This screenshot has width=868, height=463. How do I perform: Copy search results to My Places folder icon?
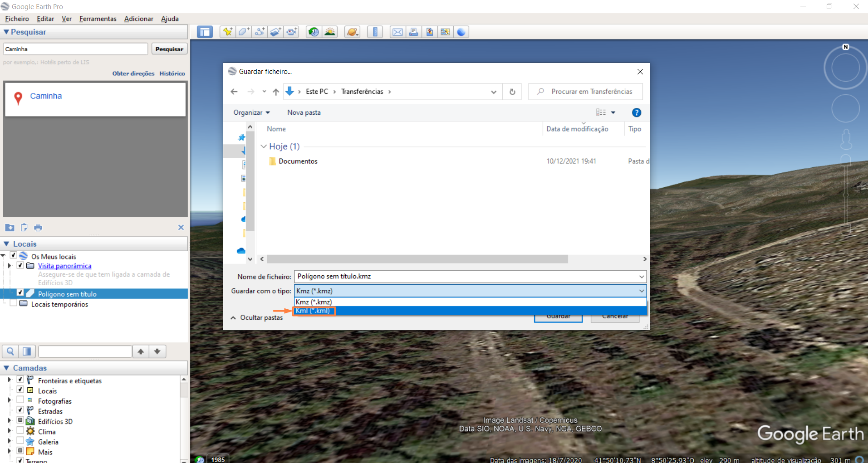(10, 228)
